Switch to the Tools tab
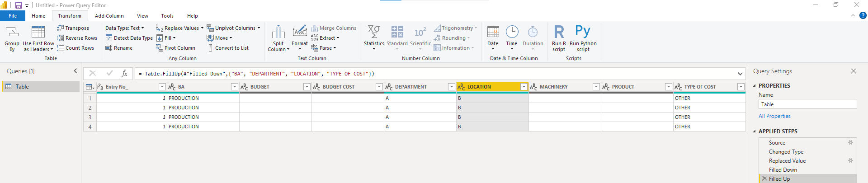Screen dimensions: 868x183 [x=167, y=16]
